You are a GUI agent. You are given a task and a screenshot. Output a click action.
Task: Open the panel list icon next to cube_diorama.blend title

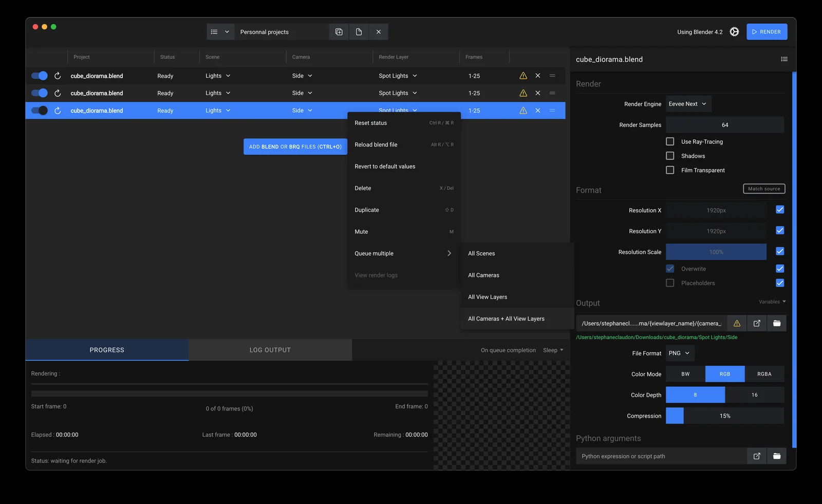tap(784, 59)
